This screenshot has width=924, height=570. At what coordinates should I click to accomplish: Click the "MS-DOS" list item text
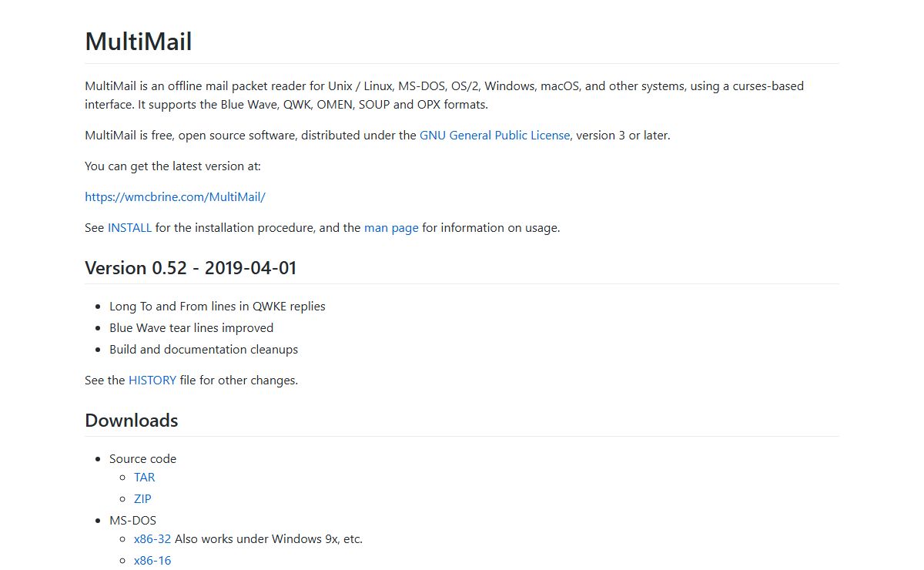click(132, 521)
